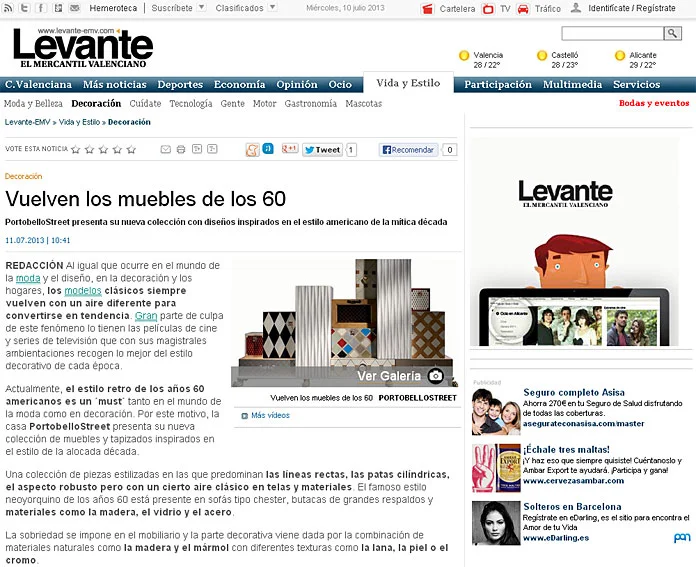Open the Mascotas subsection
The height and width of the screenshot is (567, 696).
point(364,103)
